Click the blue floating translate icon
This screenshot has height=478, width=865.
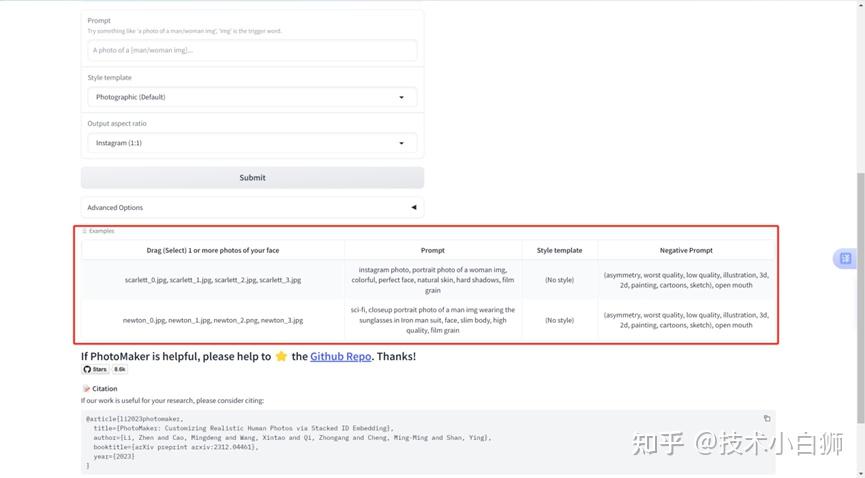[x=845, y=259]
